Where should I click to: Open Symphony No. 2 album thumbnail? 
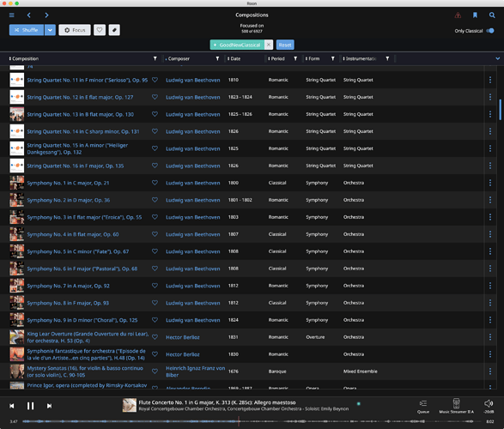coord(16,200)
